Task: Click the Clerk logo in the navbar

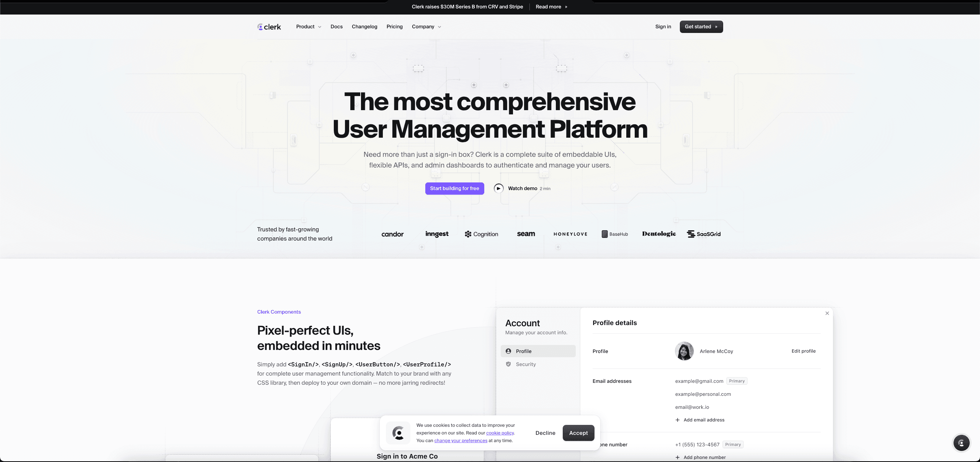Action: (269, 27)
